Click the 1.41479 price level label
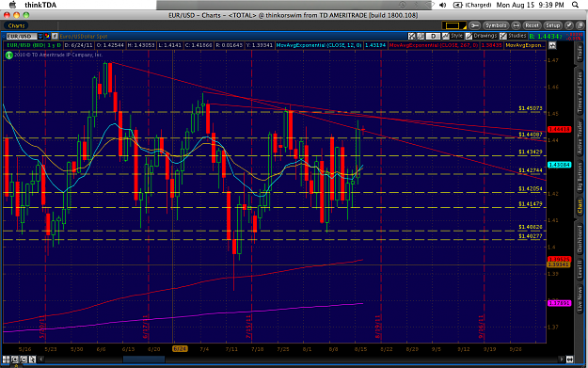Screen dimensions: 588x368 pyautogui.click(x=531, y=203)
